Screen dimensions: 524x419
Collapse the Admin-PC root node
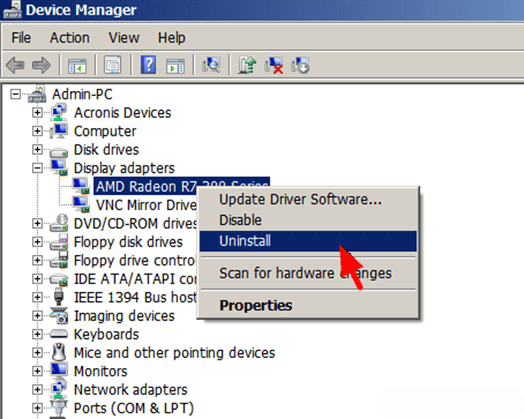pyautogui.click(x=15, y=94)
